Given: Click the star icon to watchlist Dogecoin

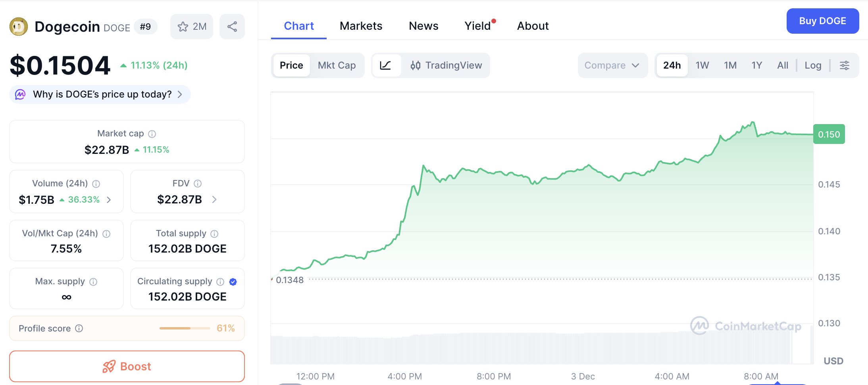Looking at the screenshot, I should 183,26.
